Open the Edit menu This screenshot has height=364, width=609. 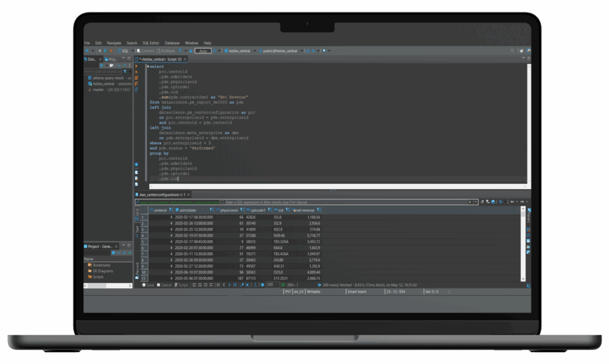click(x=98, y=43)
